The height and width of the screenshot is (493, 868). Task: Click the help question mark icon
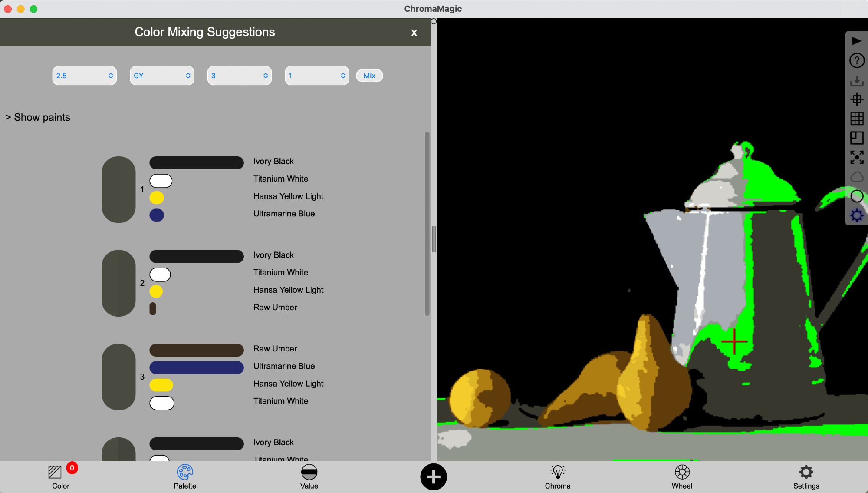click(857, 60)
